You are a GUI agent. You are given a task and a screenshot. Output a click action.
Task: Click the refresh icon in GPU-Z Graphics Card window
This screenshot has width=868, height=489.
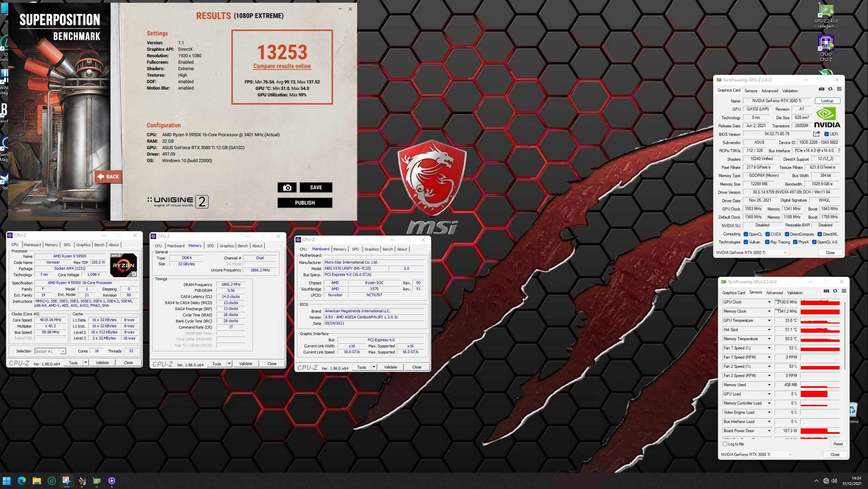coord(830,89)
